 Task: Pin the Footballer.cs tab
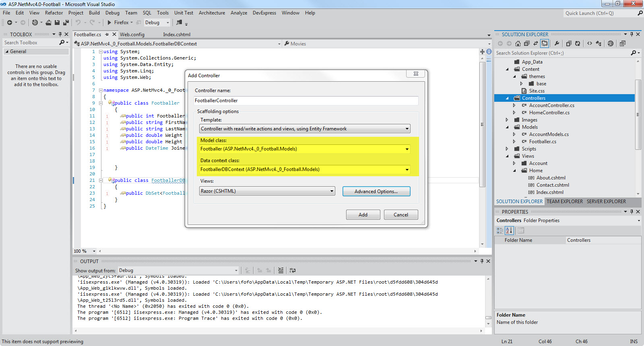[x=107, y=34]
